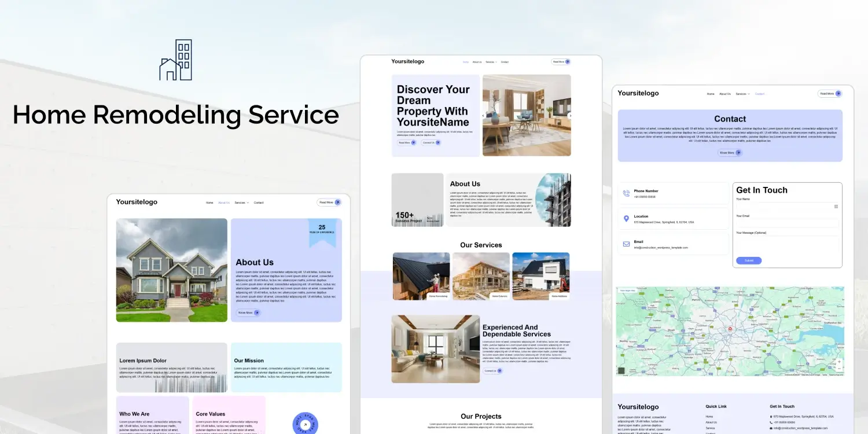Image resolution: width=868 pixels, height=434 pixels.
Task: Expand Services dropdown on the About page
Action: pos(241,203)
